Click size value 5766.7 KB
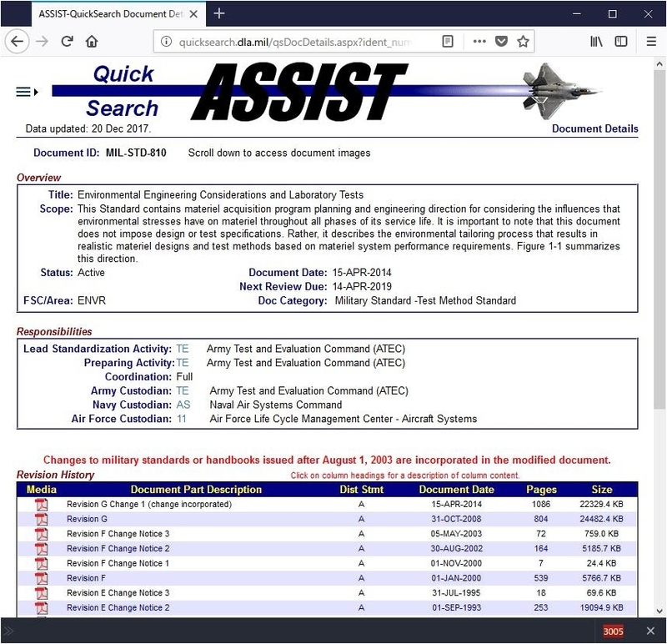This screenshot has height=644, width=667. click(x=601, y=578)
